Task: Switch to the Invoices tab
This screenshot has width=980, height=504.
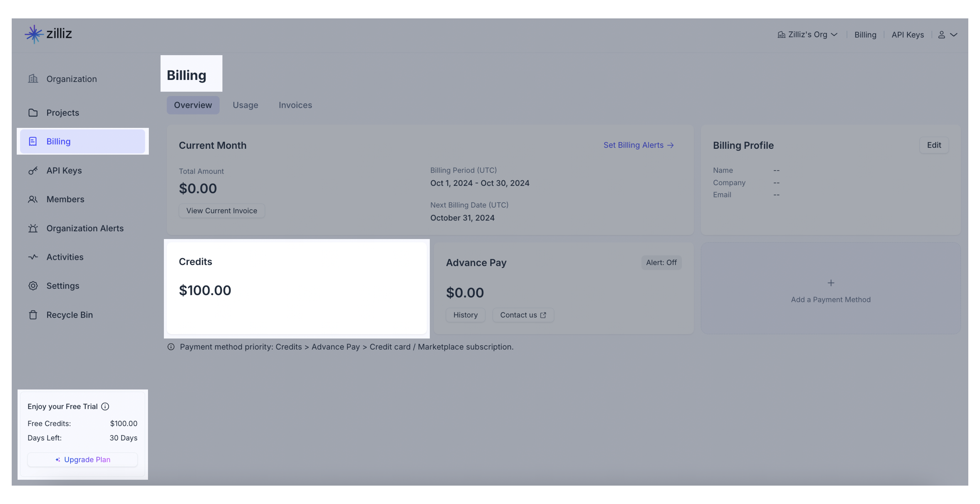Action: pos(295,105)
